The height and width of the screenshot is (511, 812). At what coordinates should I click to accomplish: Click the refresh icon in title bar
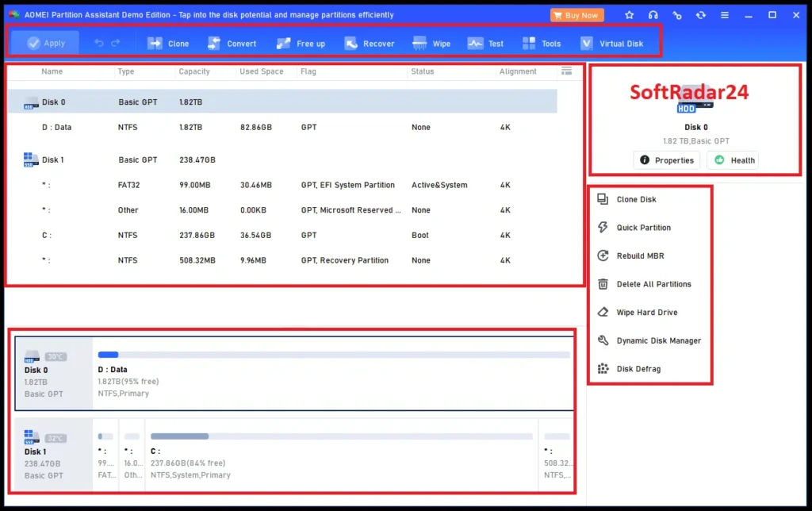click(x=701, y=15)
